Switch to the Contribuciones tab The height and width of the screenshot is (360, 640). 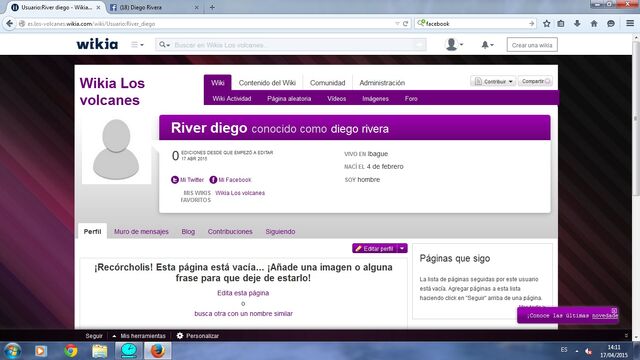(x=230, y=231)
